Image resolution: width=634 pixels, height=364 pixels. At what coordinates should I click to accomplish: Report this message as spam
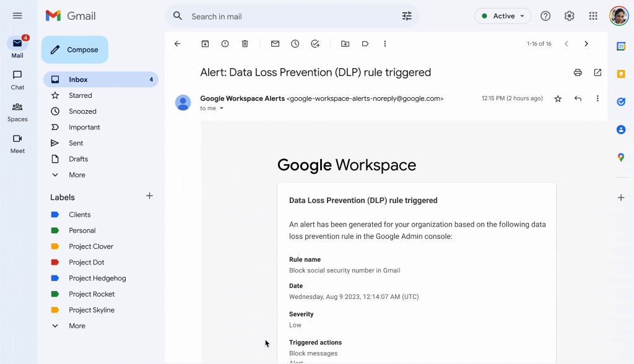(225, 44)
